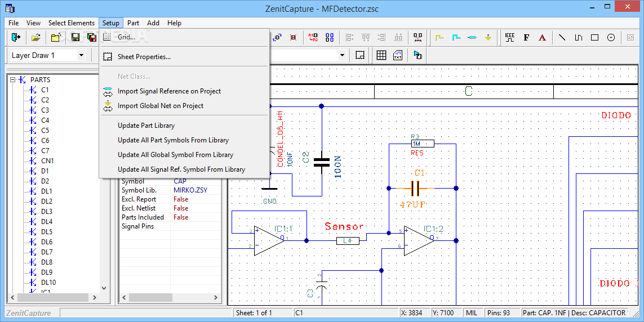The width and height of the screenshot is (644, 322).
Task: Open the File menu
Action: [14, 23]
